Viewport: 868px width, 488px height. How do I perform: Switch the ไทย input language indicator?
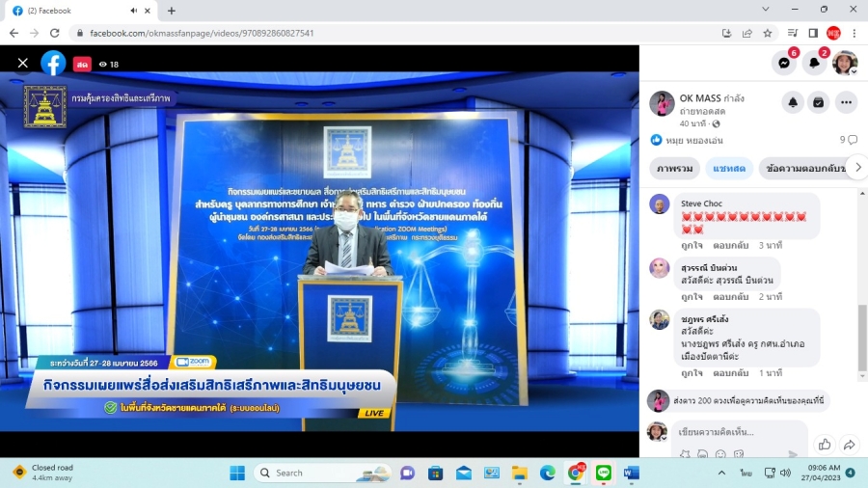[746, 474]
